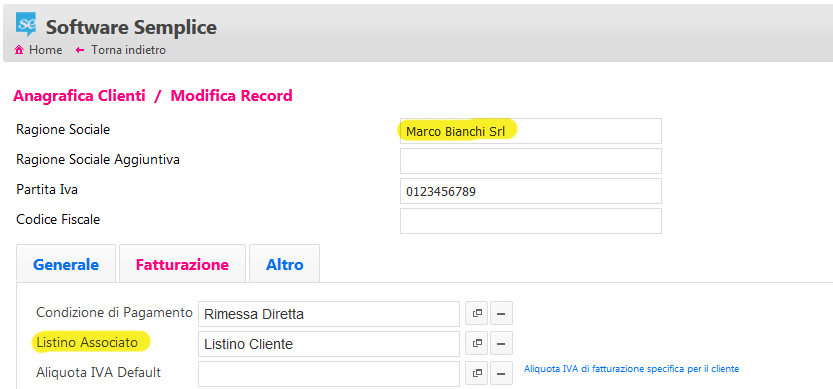Open lookup window for Aliquota IVA Default
833x389 pixels.
pos(477,374)
